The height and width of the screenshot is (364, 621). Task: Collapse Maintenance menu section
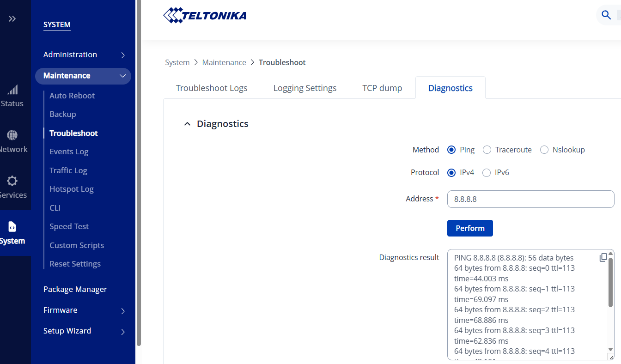(x=122, y=76)
